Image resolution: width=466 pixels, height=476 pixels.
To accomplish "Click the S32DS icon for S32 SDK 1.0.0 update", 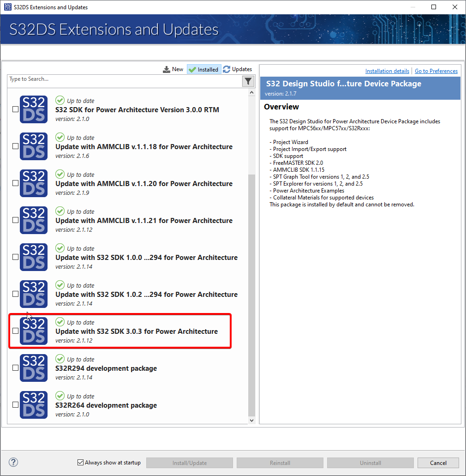I will [33, 257].
